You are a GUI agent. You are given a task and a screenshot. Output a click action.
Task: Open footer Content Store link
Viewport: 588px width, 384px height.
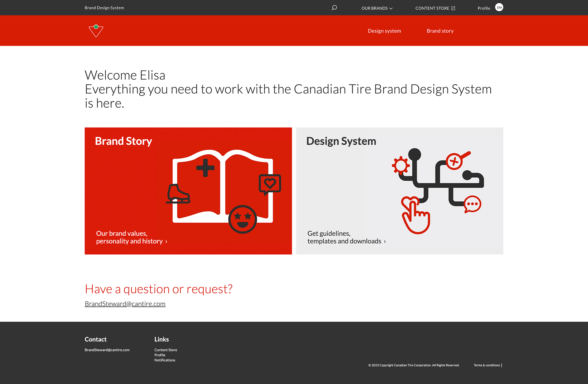(166, 350)
